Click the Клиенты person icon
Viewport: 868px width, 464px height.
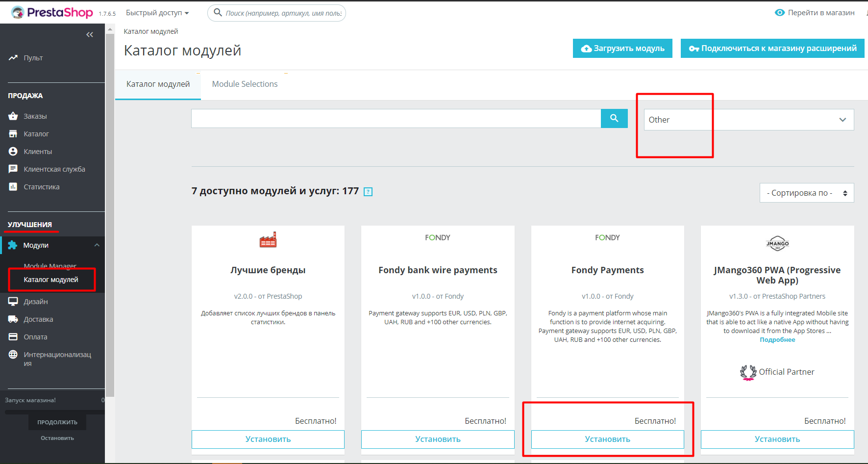[13, 152]
